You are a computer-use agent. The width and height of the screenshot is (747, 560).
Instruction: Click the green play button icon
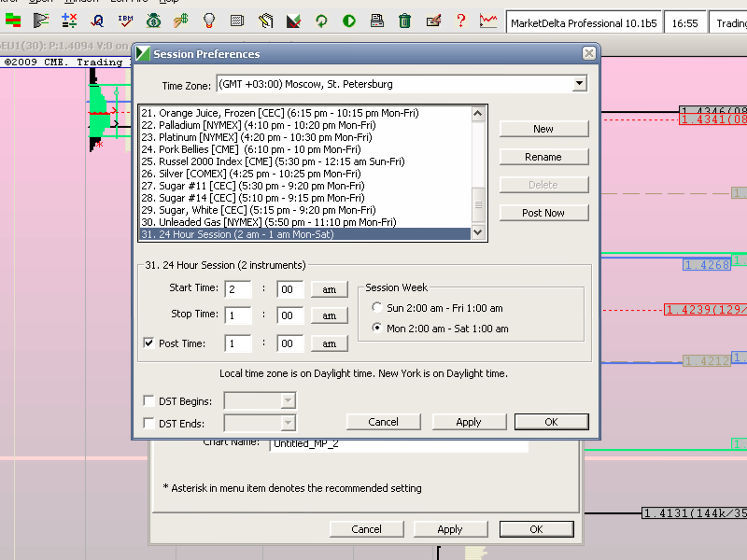348,20
